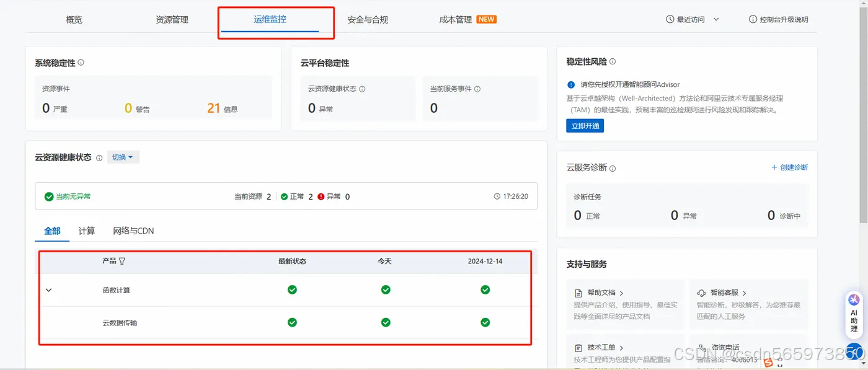Expand the 函数计算 row details
Image resolution: width=868 pixels, height=370 pixels.
(x=49, y=289)
